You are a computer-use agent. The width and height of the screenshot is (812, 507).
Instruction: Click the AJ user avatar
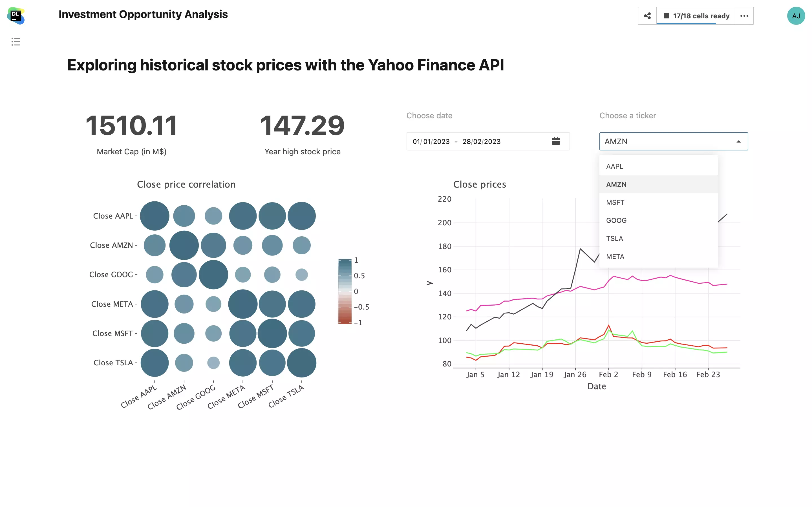click(x=796, y=16)
